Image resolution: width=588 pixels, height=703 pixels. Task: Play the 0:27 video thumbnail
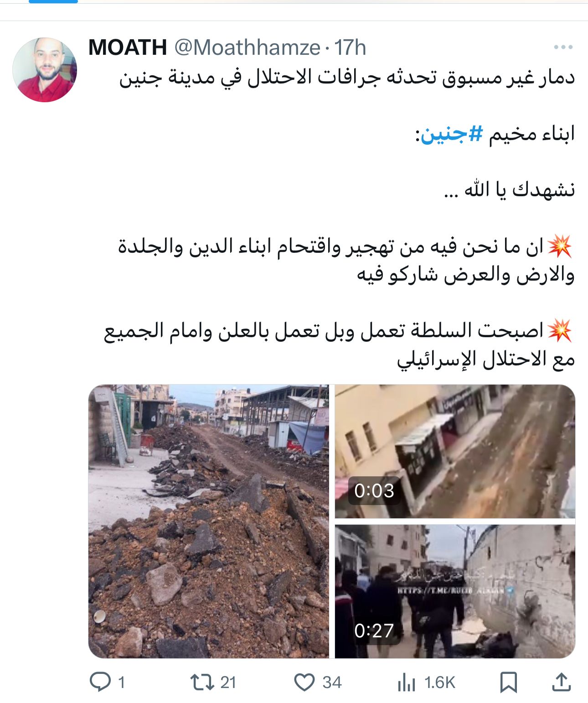click(x=455, y=591)
